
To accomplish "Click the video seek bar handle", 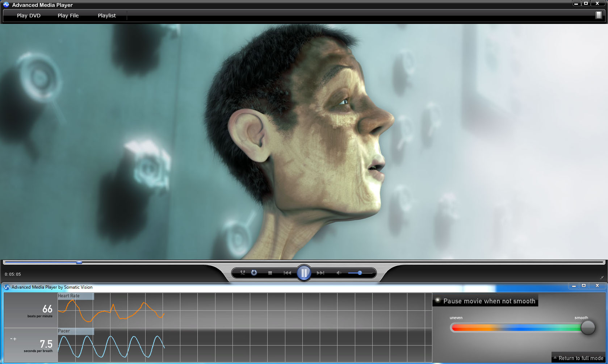I will [x=79, y=262].
